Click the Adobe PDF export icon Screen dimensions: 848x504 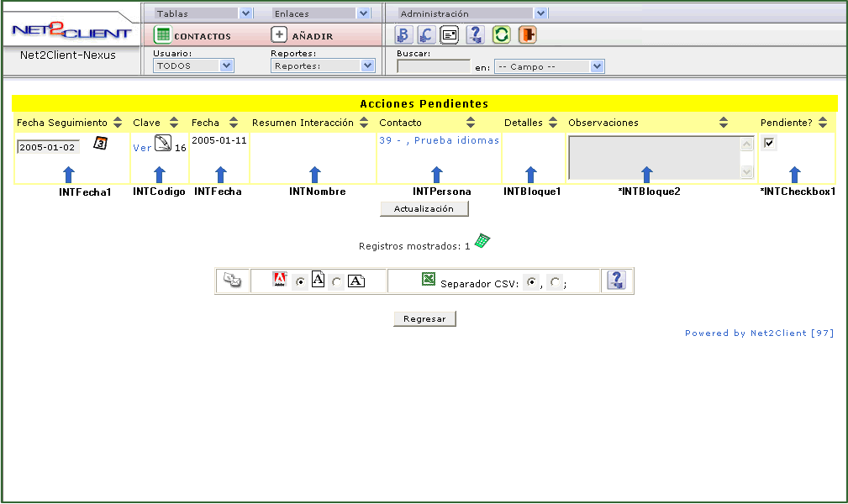(x=280, y=280)
